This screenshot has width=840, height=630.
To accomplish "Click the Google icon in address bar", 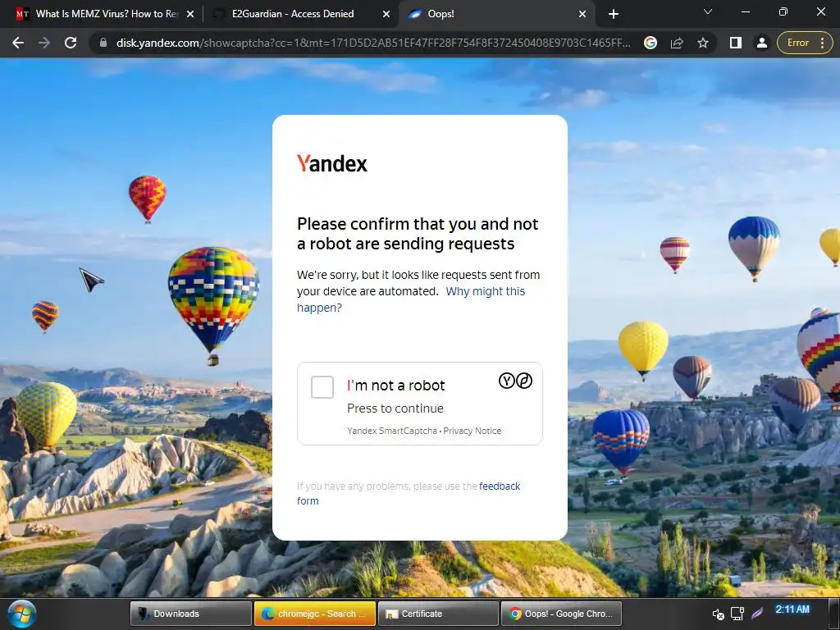I will click(x=651, y=43).
